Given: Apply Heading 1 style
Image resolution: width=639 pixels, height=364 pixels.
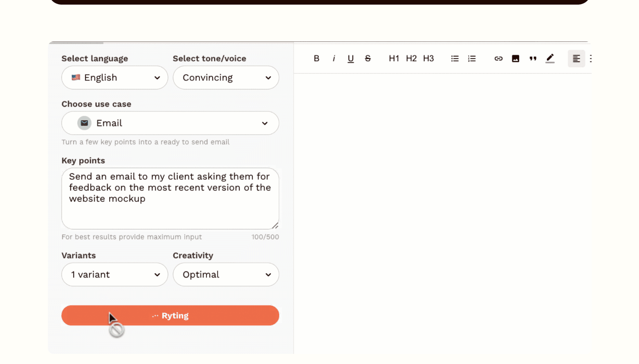Looking at the screenshot, I should 394,59.
